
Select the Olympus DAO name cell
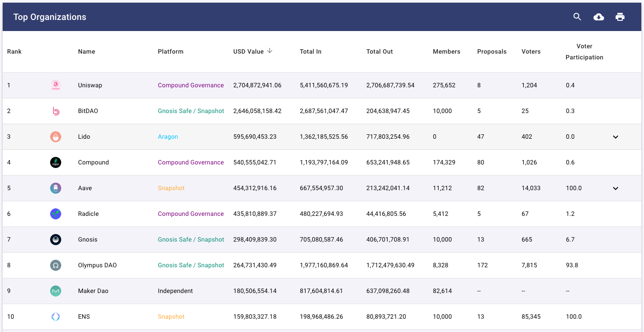(98, 265)
